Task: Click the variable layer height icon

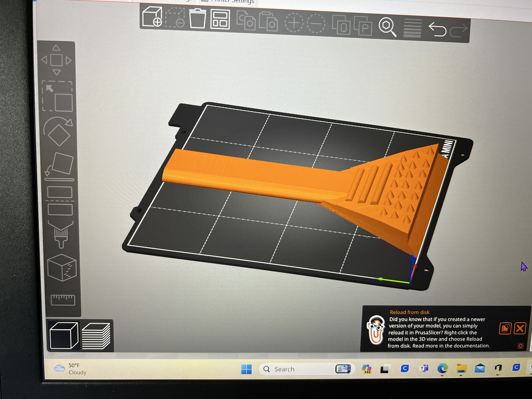Action: point(412,28)
